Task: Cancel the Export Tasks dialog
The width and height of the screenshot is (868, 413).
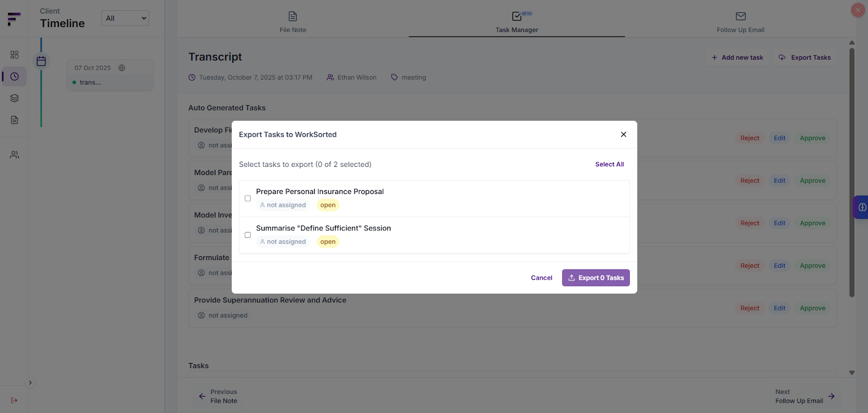Action: click(541, 278)
